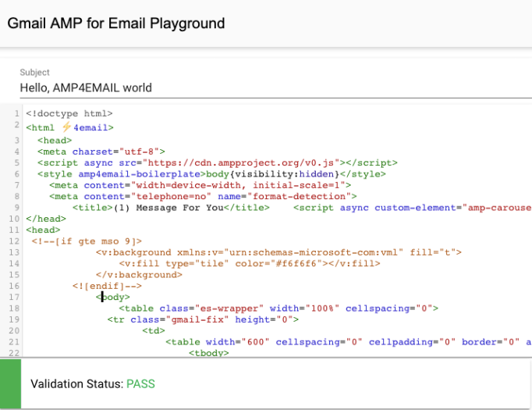Click the width="600" attribute on line 21
This screenshot has height=410, width=532.
tap(237, 342)
